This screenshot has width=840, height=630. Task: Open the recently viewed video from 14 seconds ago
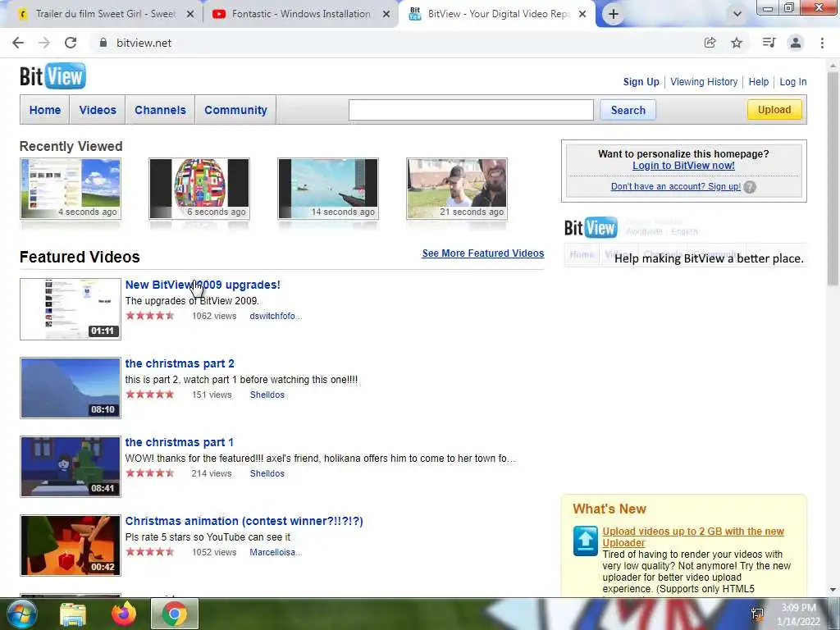tap(328, 189)
